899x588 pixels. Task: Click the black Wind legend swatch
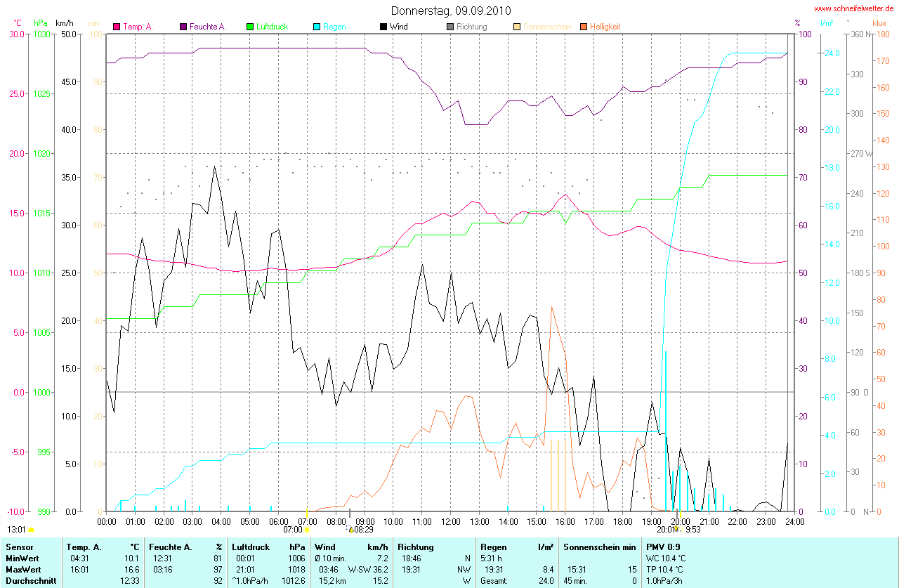coord(383,27)
